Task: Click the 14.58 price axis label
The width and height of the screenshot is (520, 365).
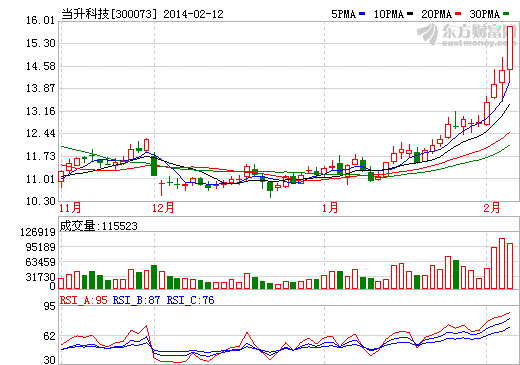Action: click(x=40, y=66)
